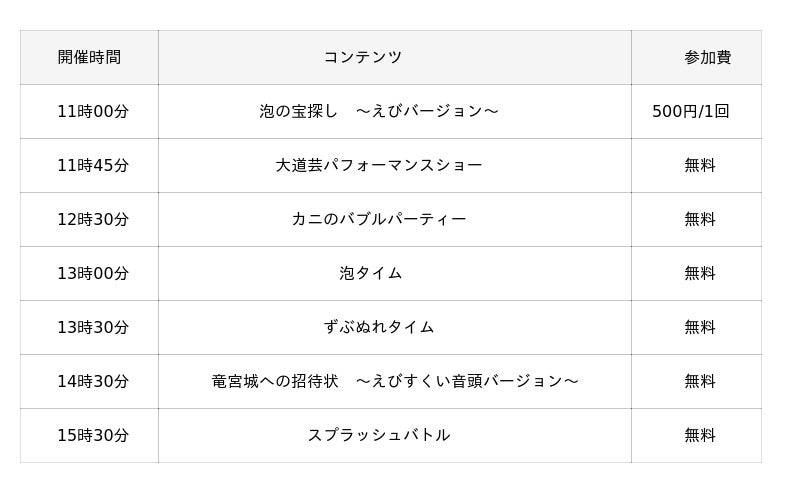Click the 開催時間 column header
This screenshot has width=800, height=493.
[x=89, y=57]
